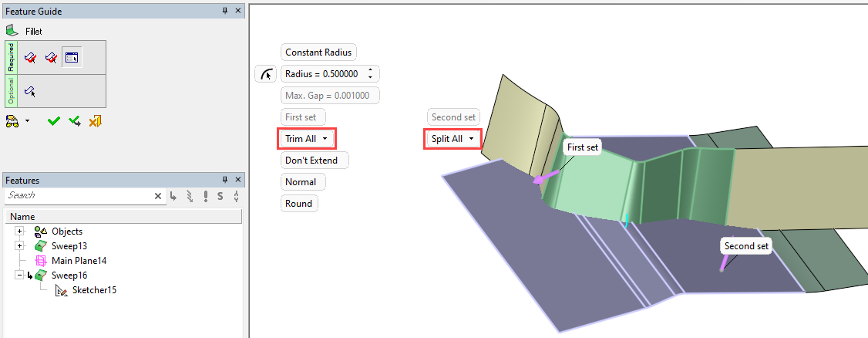The image size is (868, 338).
Task: Cancel the feature with the exit-door icon
Action: pyautogui.click(x=96, y=121)
